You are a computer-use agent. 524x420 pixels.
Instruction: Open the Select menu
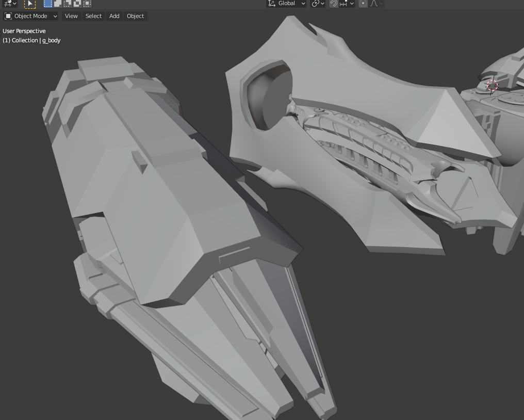tap(93, 16)
